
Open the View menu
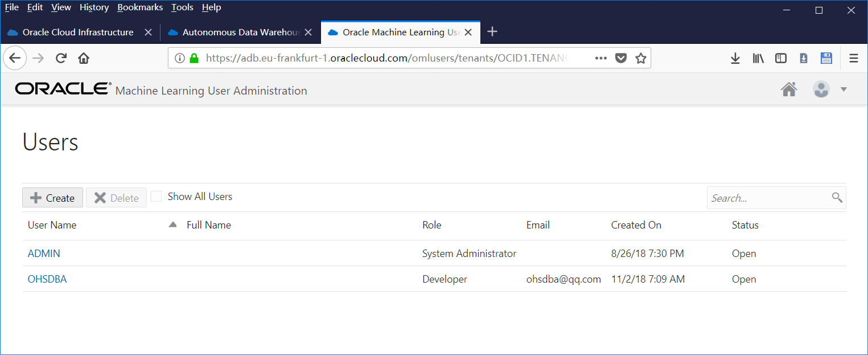pyautogui.click(x=61, y=7)
